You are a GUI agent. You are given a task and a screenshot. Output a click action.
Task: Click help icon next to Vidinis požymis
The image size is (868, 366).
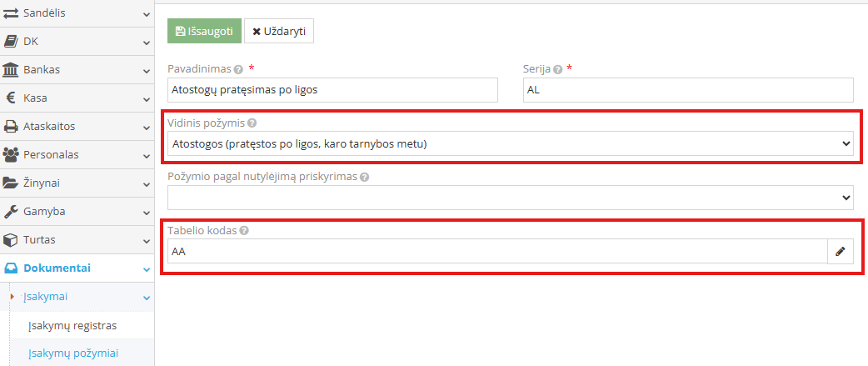click(x=252, y=123)
